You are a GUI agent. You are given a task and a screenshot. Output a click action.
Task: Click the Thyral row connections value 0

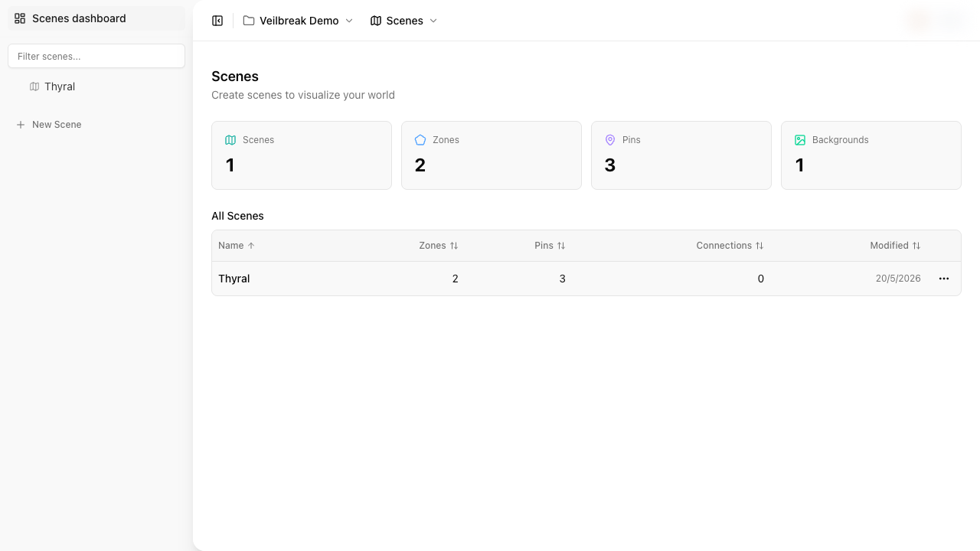tap(761, 279)
